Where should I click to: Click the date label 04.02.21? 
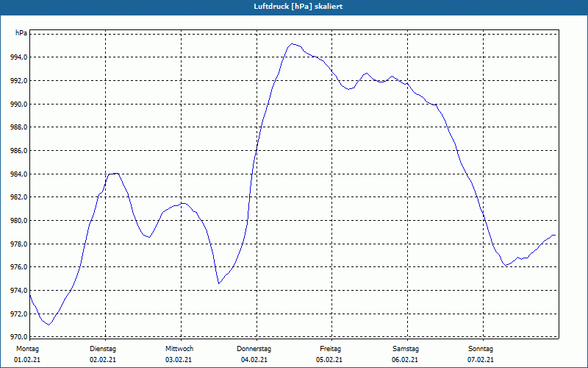pyautogui.click(x=254, y=360)
